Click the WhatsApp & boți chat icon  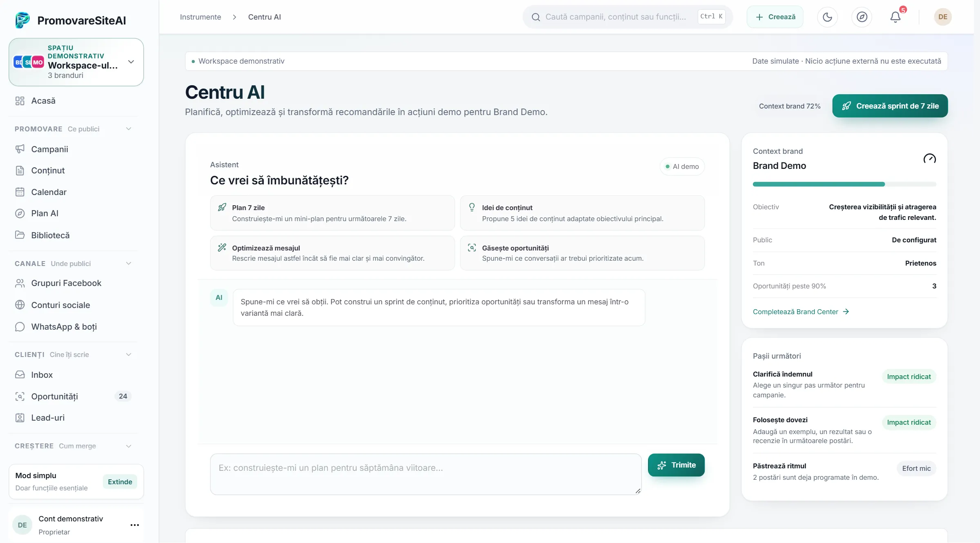(x=20, y=327)
